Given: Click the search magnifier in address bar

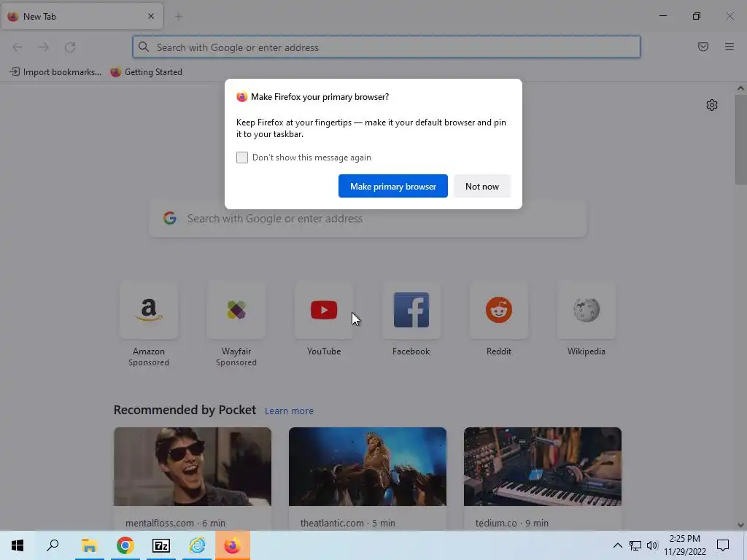Looking at the screenshot, I should (x=144, y=47).
